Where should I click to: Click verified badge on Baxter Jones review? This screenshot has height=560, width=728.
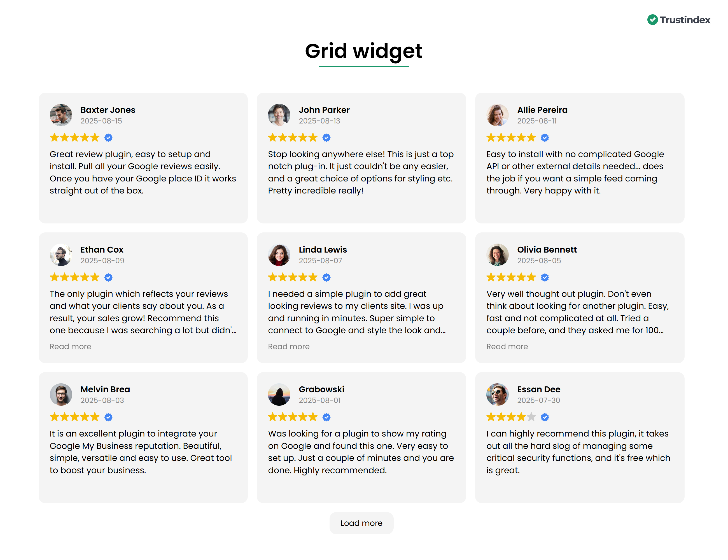point(108,138)
